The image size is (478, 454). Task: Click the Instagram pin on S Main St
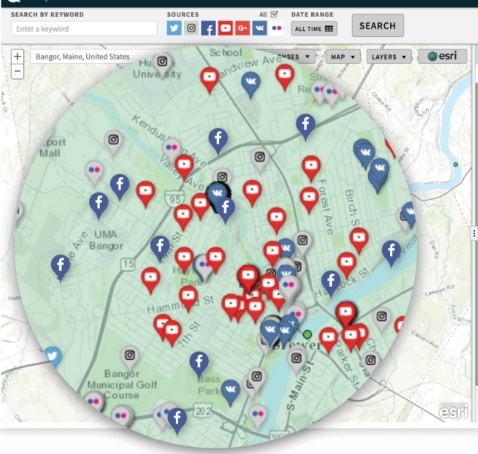click(x=296, y=361)
